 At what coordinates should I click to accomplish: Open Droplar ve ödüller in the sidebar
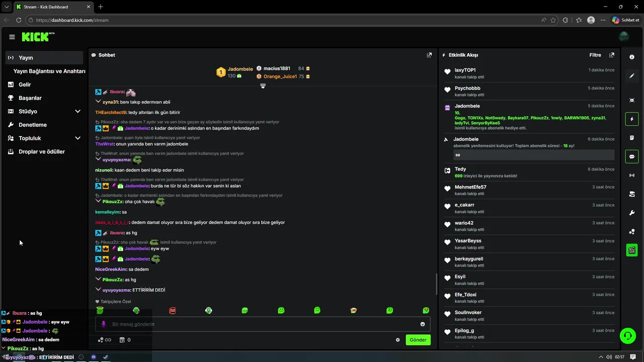(44, 151)
